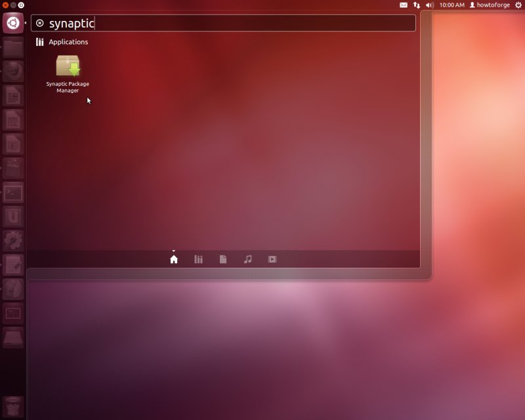Switch to the Music lens

pos(248,259)
